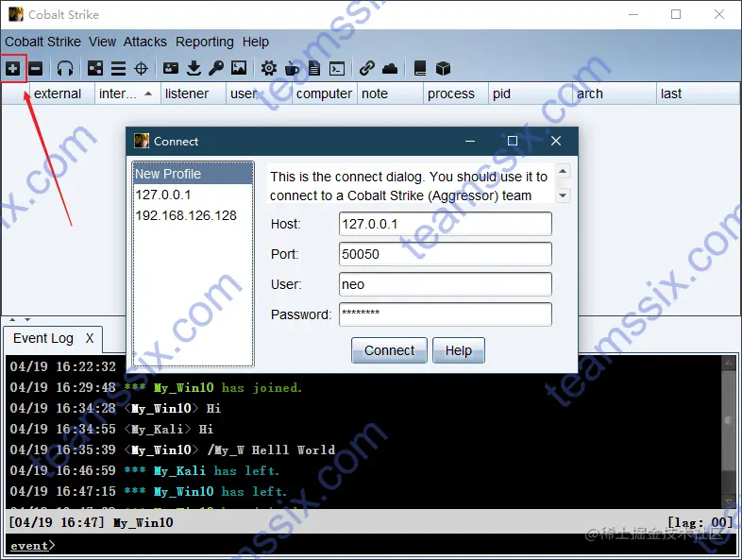Switch to Pivot Graph view icon
742x560 pixels.
point(95,69)
